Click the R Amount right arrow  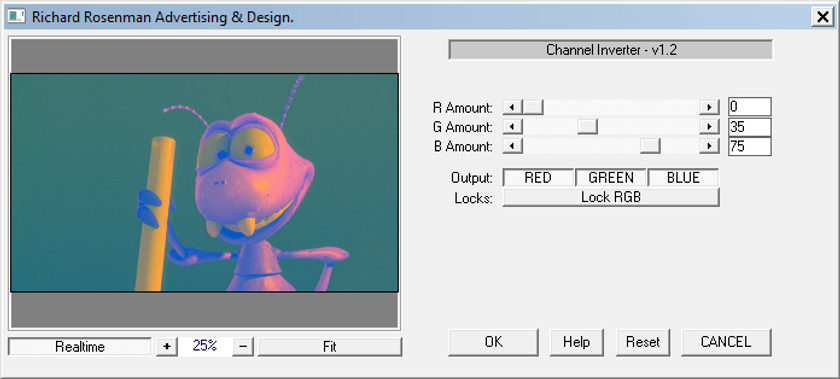click(x=709, y=107)
